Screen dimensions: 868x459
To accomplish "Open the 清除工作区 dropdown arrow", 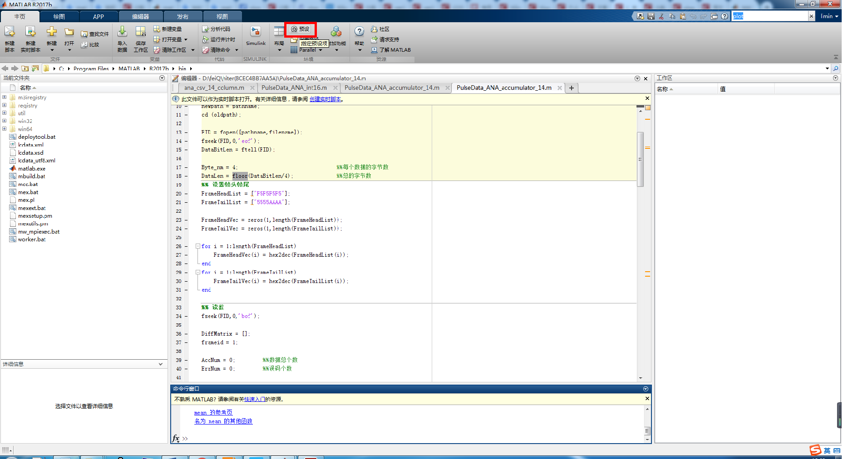I will coord(192,50).
